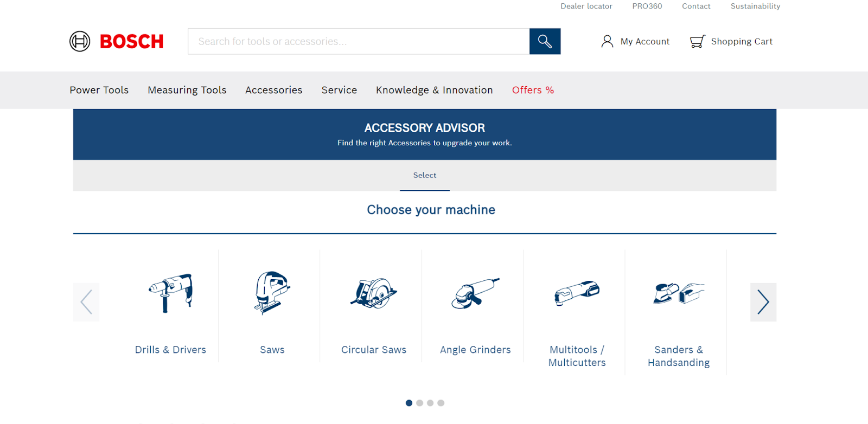This screenshot has width=868, height=424.
Task: Select the Multitools / Multicutters icon
Action: coord(577,293)
